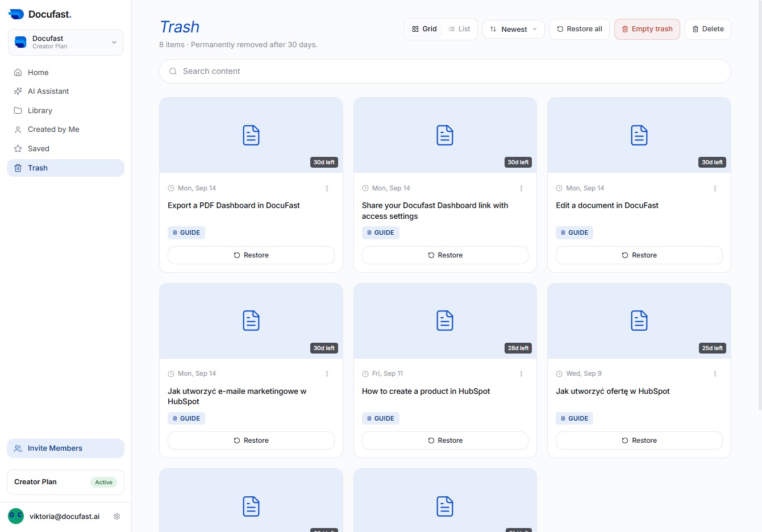Switch to List view
Image resolution: width=762 pixels, height=532 pixels.
point(459,29)
